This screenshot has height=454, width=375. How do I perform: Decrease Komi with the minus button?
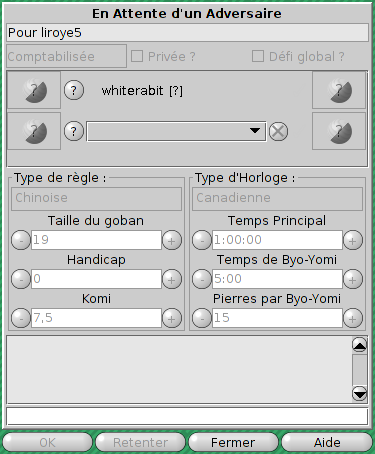(x=21, y=318)
